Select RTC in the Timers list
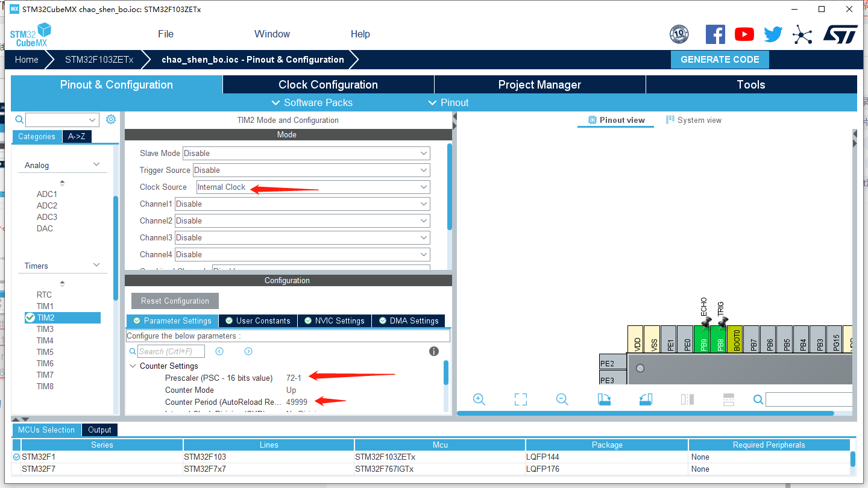Viewport: 868px width, 488px height. click(x=44, y=295)
